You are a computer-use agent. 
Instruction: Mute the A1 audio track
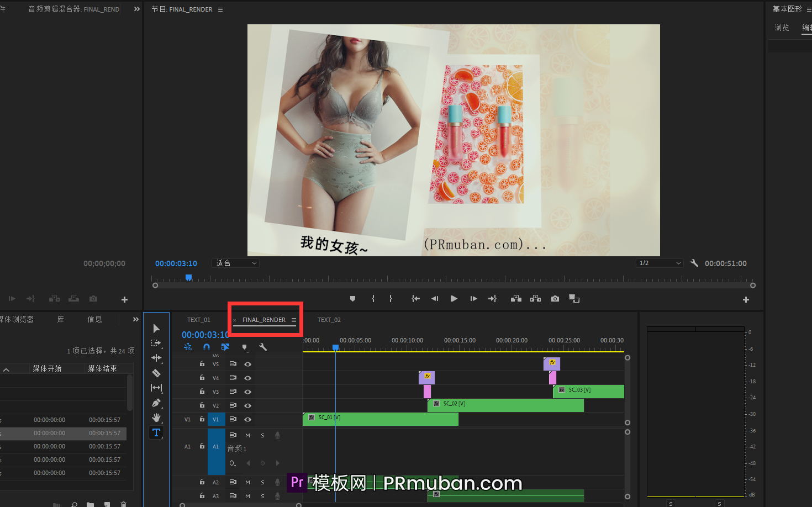click(247, 435)
